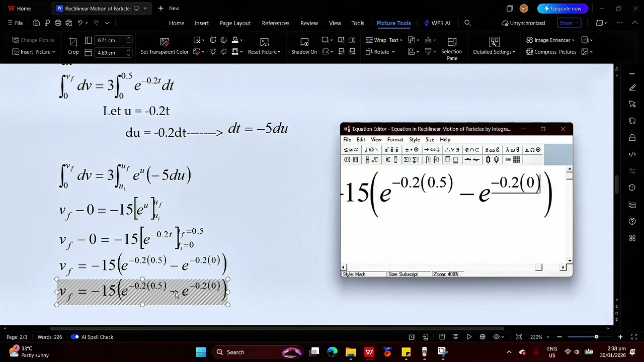Switch to web layout view in status bar
This screenshot has width=644, height=362.
(482, 337)
